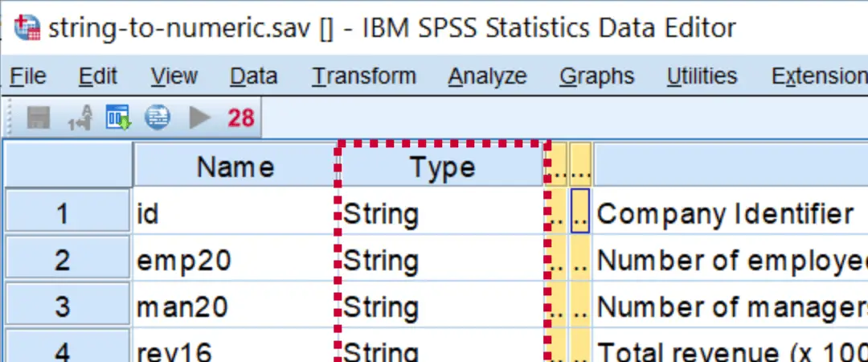Click the grayed-out Save disk icon
This screenshot has height=362, width=868.
coord(39,118)
